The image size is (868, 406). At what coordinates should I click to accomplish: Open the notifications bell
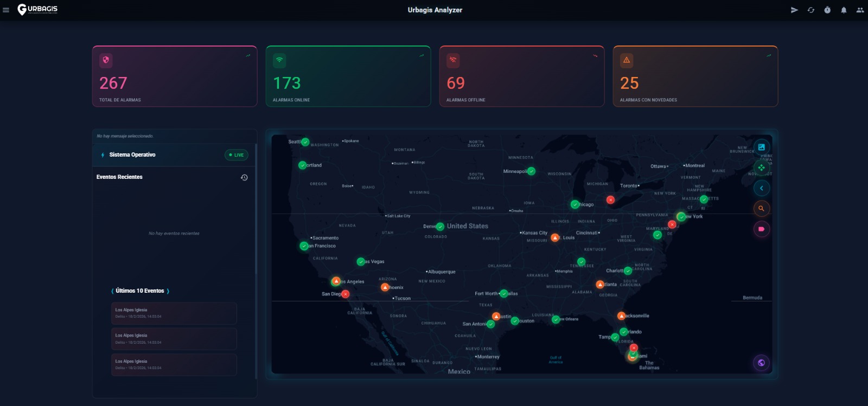pyautogui.click(x=844, y=10)
